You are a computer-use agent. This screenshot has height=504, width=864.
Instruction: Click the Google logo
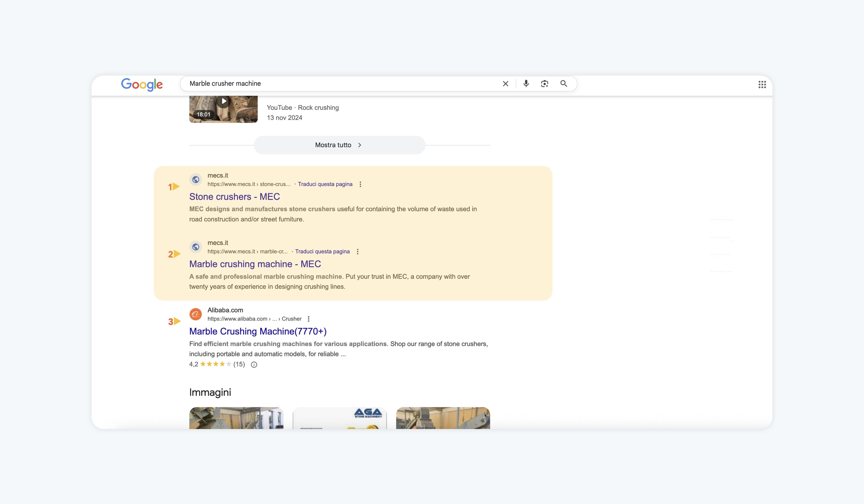(142, 84)
